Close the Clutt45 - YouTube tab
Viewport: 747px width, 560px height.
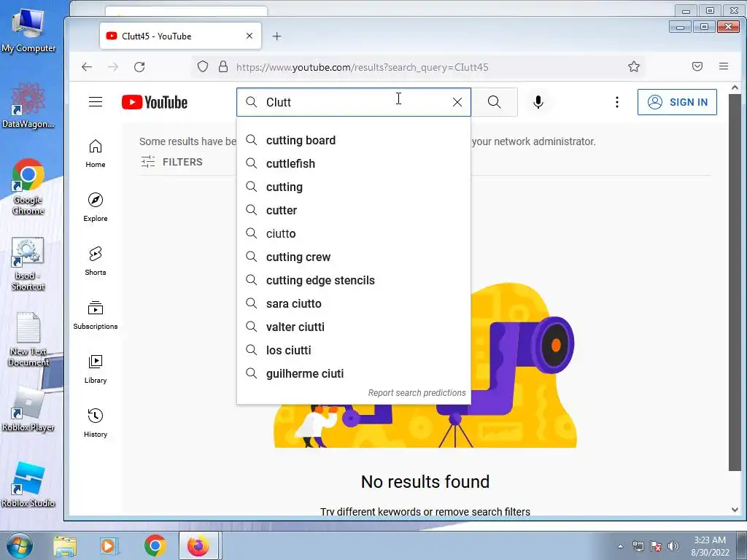tap(249, 36)
